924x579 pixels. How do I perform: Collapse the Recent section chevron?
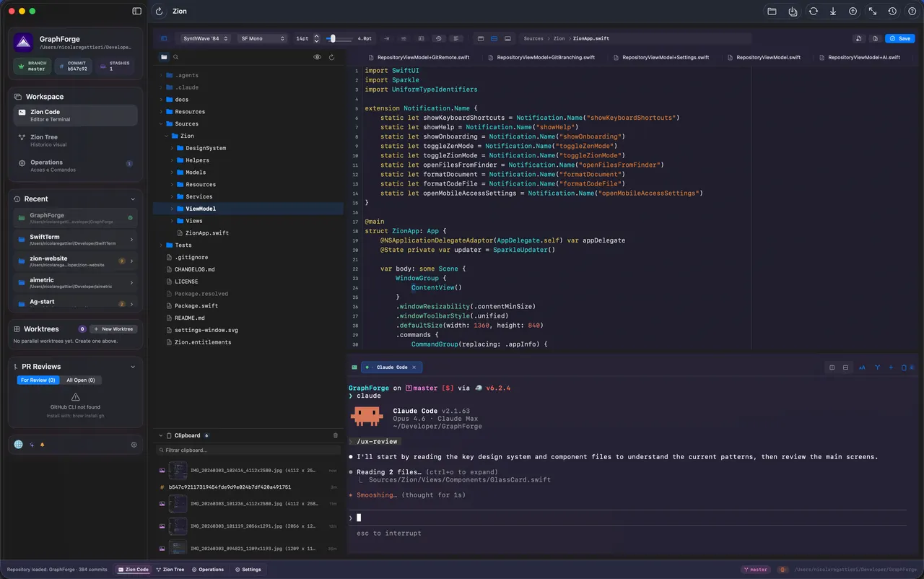click(x=133, y=199)
